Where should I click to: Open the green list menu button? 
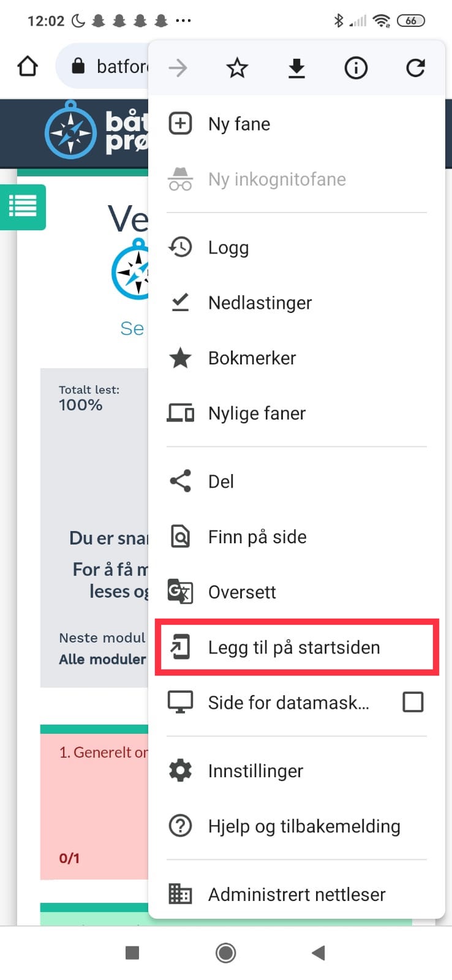pyautogui.click(x=23, y=207)
